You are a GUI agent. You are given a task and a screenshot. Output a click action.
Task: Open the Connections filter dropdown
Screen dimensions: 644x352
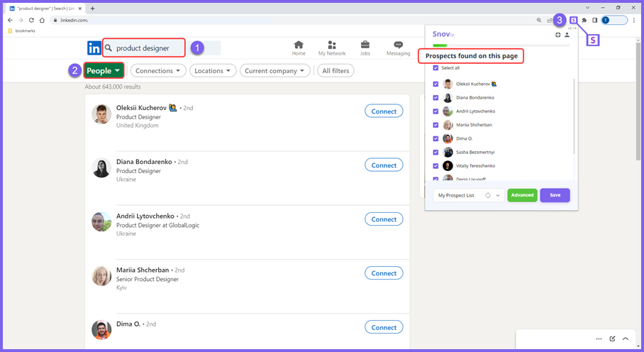[158, 71]
